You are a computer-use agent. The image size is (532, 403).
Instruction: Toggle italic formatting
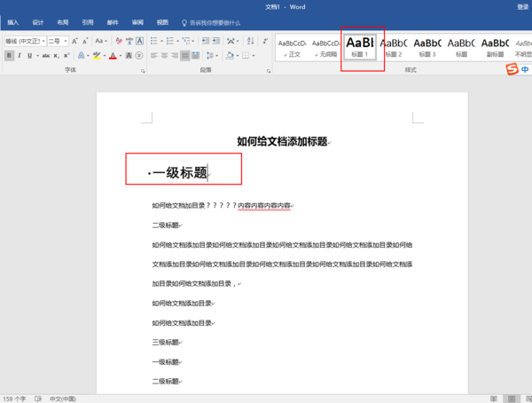point(20,56)
